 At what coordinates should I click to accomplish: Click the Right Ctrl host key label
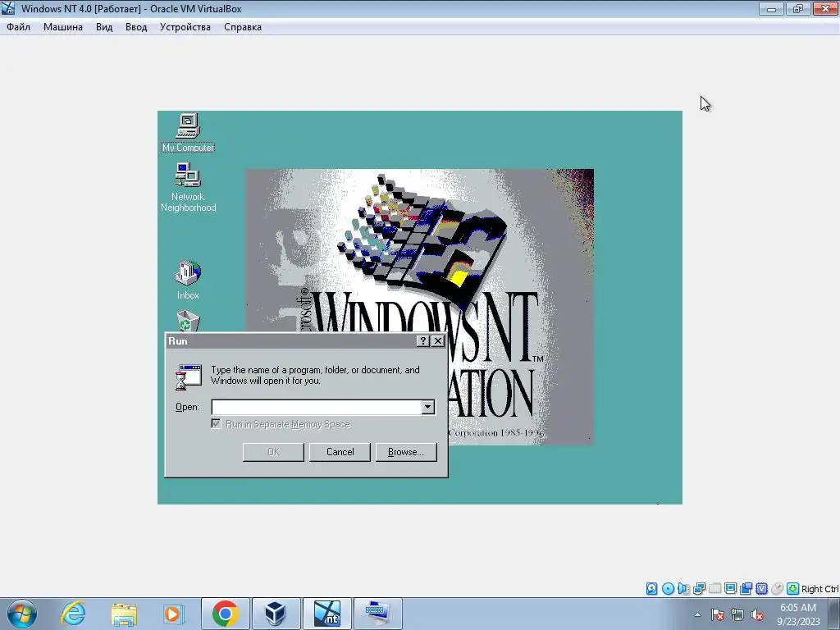point(819,589)
